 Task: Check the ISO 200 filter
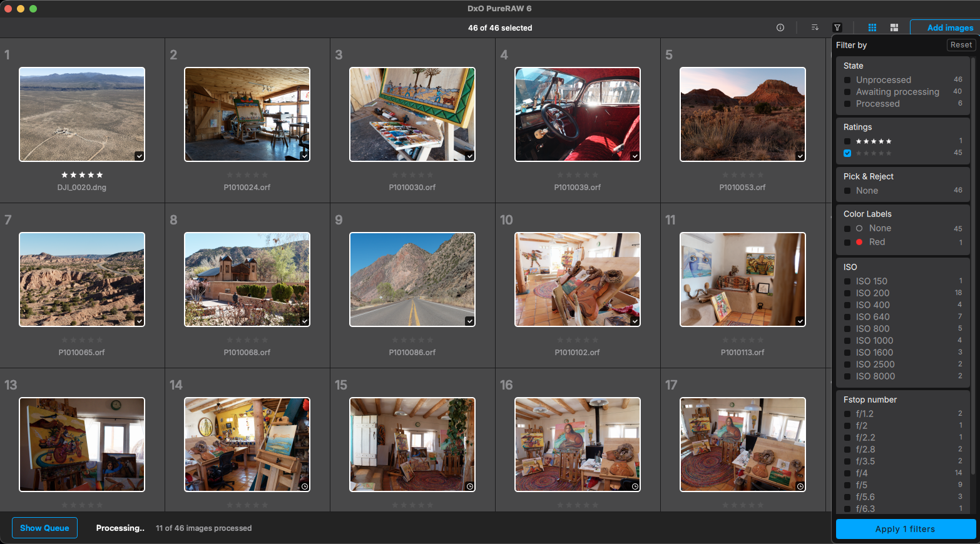point(847,293)
